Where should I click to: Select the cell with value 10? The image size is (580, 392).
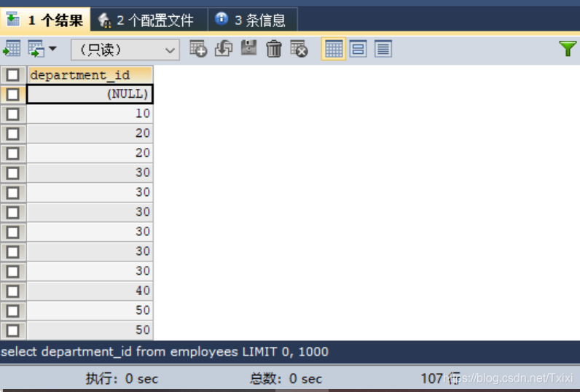[x=90, y=114]
